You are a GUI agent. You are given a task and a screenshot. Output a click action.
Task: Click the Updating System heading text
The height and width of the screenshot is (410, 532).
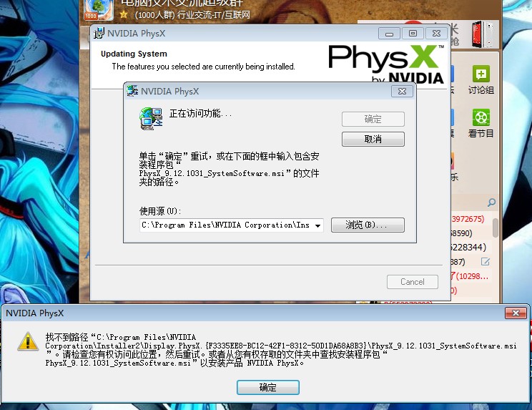click(x=134, y=54)
